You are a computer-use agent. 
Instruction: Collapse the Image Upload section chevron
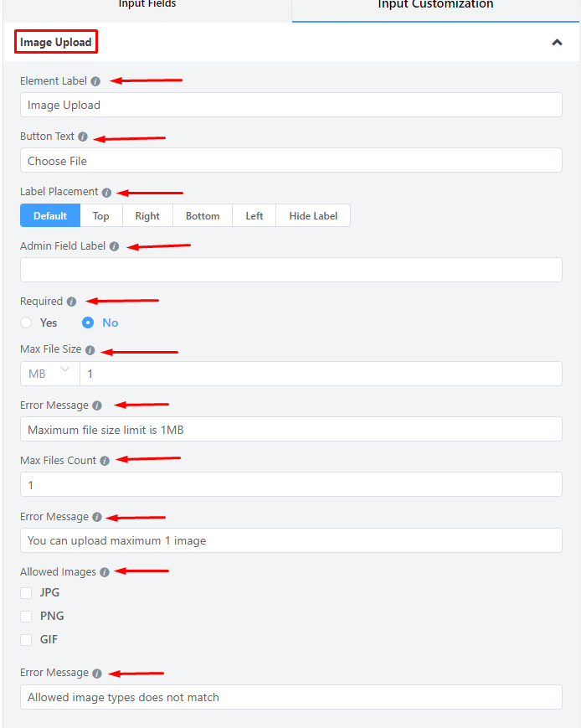point(557,43)
